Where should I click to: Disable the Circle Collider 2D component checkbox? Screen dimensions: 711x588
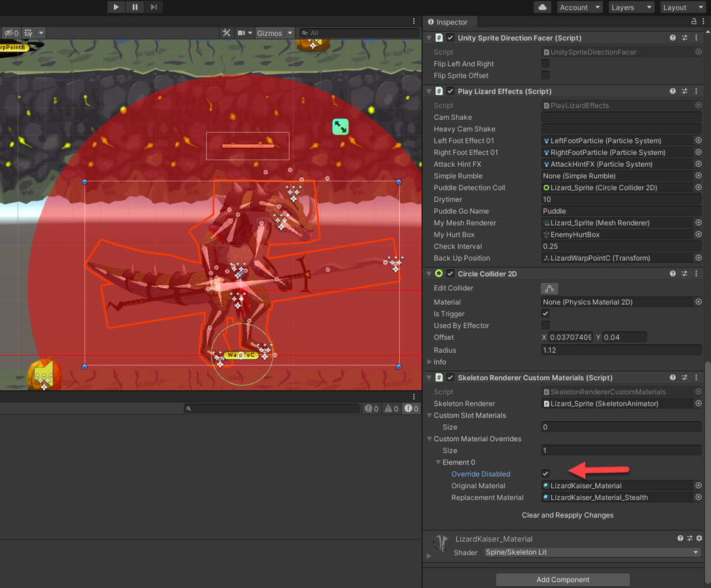click(450, 273)
